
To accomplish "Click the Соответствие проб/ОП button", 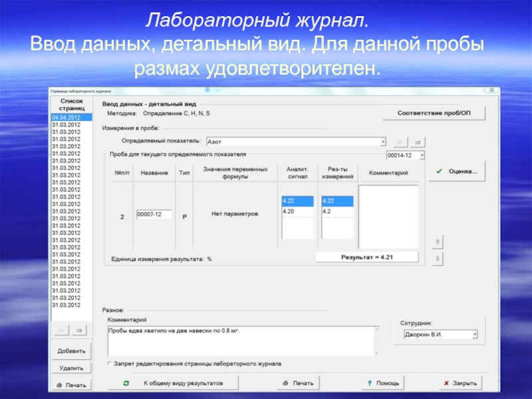I will (x=434, y=113).
